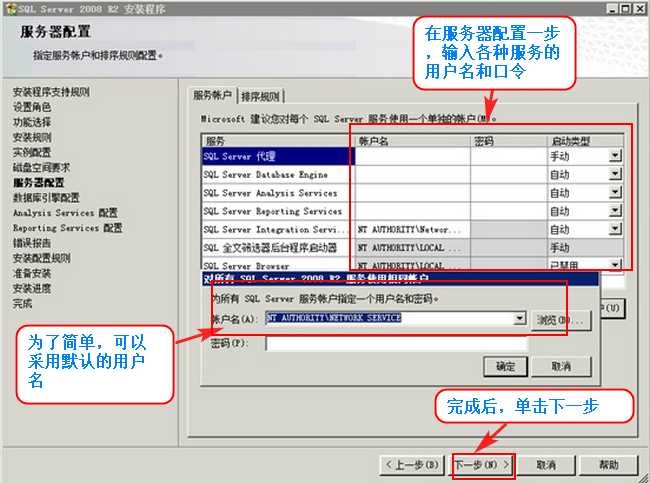Select 准备安装 step in sidebar

[x=32, y=273]
